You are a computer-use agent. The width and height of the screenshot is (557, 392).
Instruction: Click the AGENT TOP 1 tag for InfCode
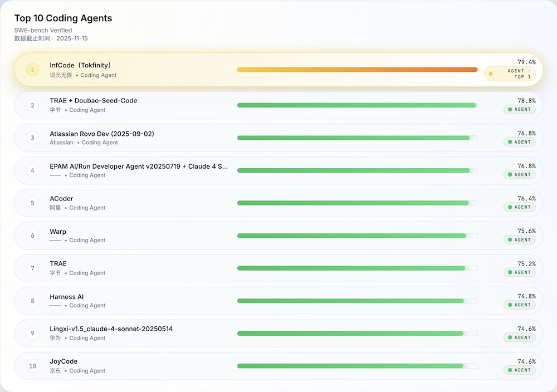510,74
